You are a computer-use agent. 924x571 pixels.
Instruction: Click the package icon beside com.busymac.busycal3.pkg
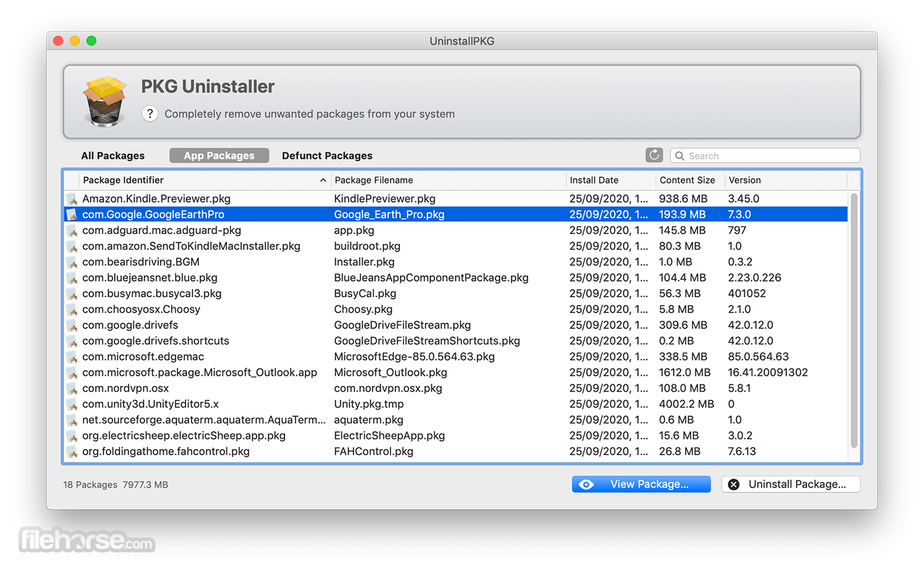pyautogui.click(x=72, y=294)
